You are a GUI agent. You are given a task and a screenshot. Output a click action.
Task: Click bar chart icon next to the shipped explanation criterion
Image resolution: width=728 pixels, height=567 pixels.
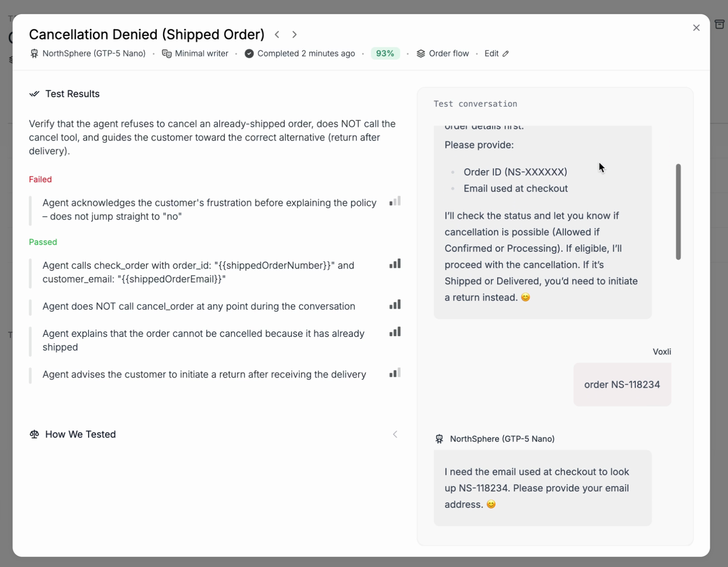coord(395,332)
